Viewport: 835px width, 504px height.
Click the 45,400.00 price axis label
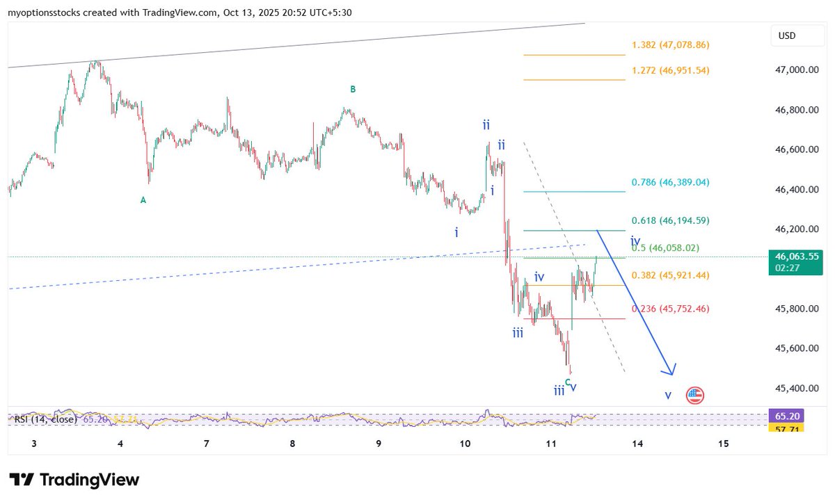click(797, 388)
